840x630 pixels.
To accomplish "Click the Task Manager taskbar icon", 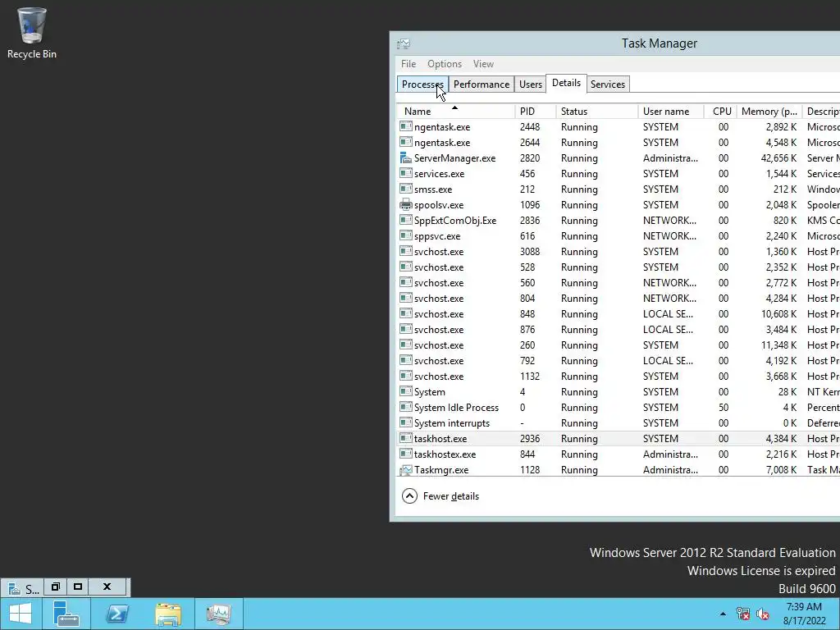I will 218,614.
